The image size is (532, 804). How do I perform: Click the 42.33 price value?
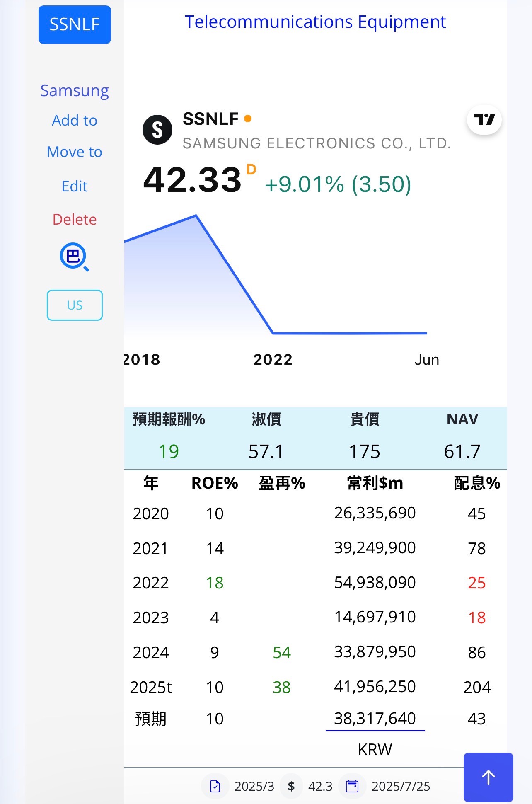192,180
